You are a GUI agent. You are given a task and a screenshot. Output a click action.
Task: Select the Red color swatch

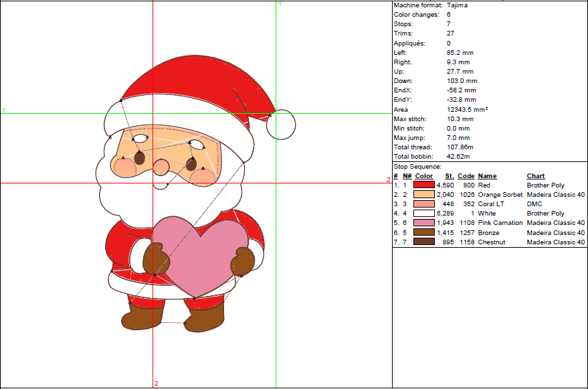(423, 185)
